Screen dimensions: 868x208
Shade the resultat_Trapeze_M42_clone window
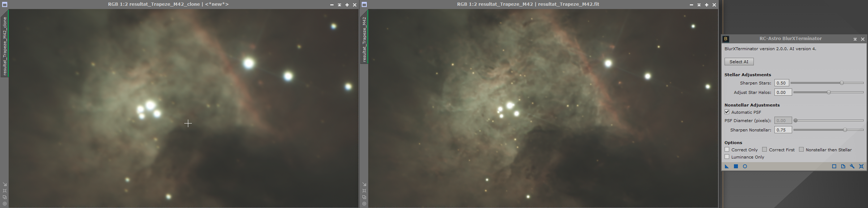pyautogui.click(x=339, y=5)
